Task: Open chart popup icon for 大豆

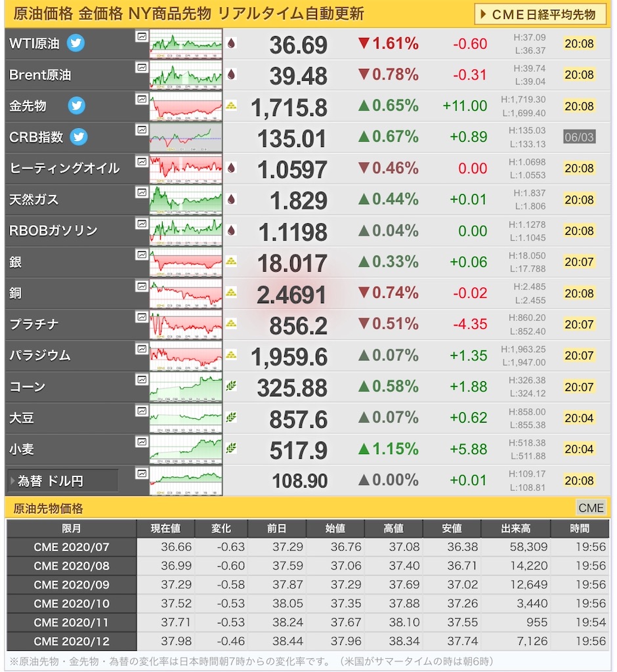Action: tap(142, 411)
